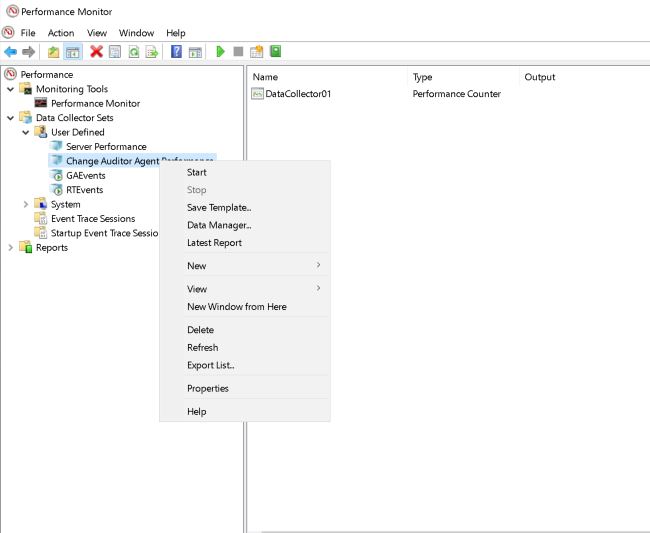Select Monitoring Tools tree item label
The height and width of the screenshot is (533, 650).
tap(72, 89)
